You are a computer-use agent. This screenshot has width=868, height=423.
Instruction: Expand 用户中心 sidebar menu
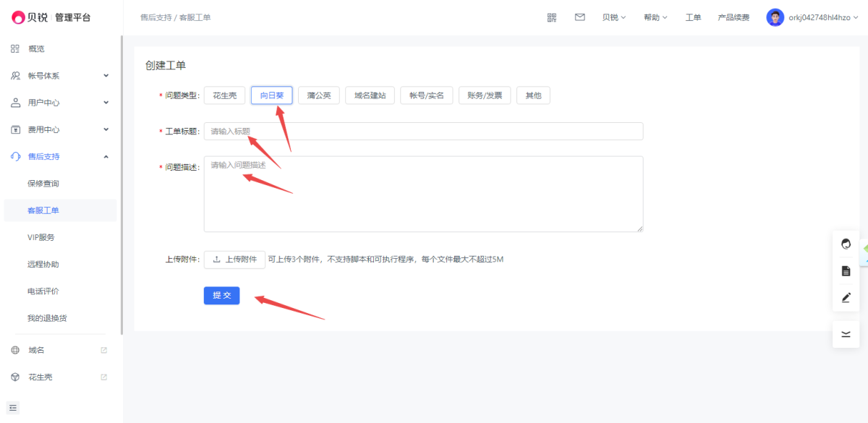pyautogui.click(x=106, y=103)
